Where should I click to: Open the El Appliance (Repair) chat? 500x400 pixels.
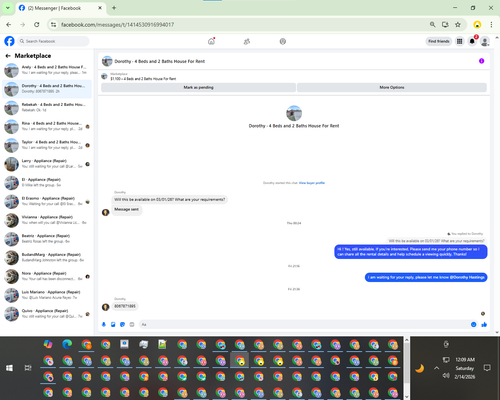coord(47,182)
